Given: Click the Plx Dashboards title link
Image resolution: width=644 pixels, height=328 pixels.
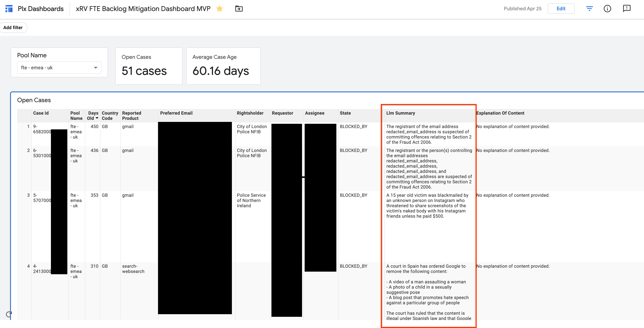Looking at the screenshot, I should [41, 9].
